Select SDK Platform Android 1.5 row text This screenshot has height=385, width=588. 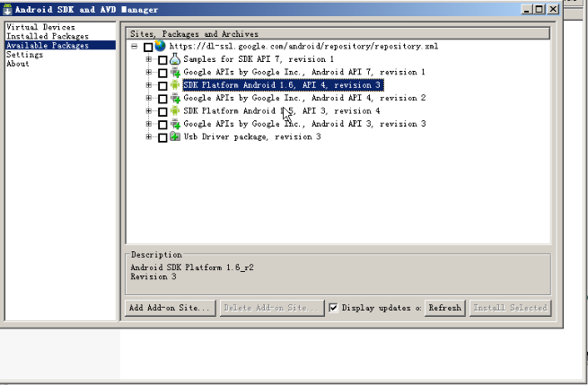282,111
